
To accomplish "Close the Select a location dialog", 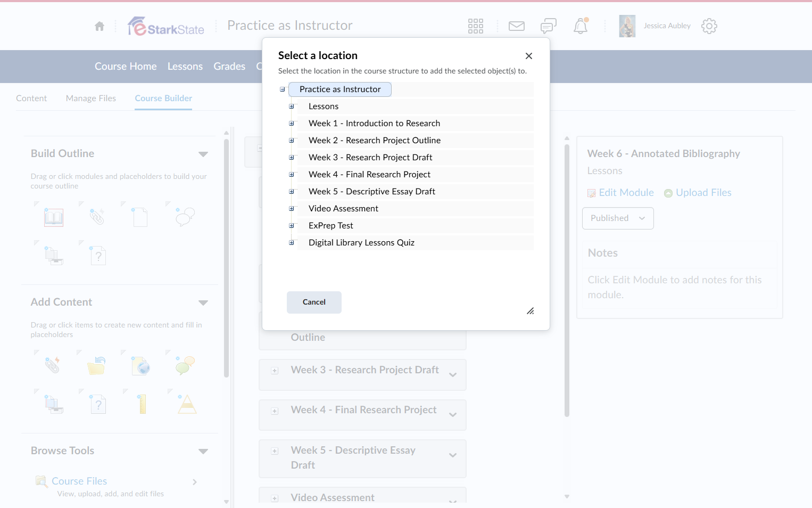I will click(529, 56).
